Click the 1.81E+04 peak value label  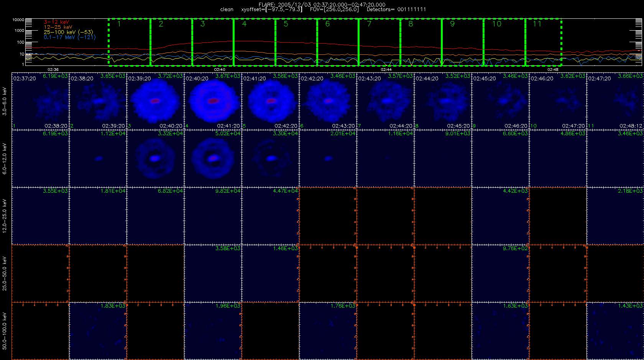[x=113, y=191]
